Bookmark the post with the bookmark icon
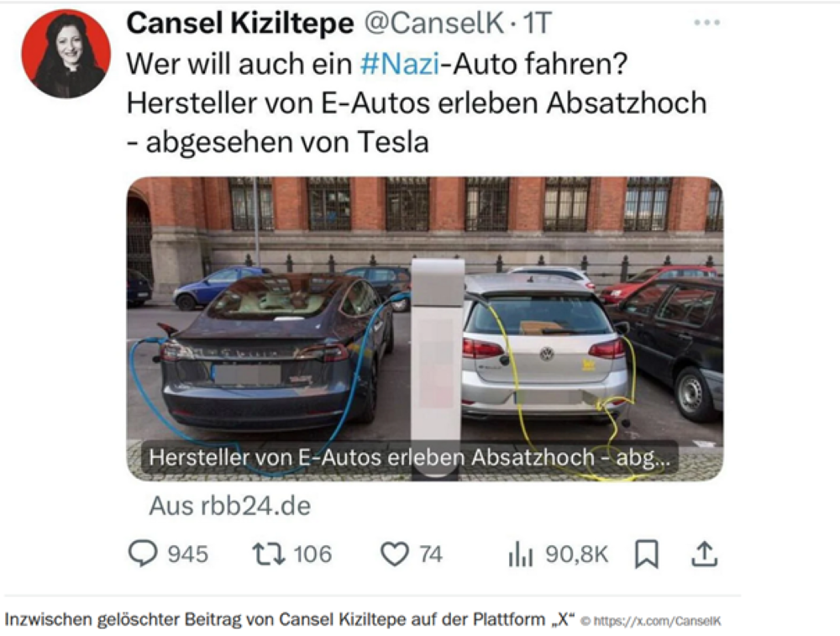Screen dimensions: 840x636 (647, 554)
